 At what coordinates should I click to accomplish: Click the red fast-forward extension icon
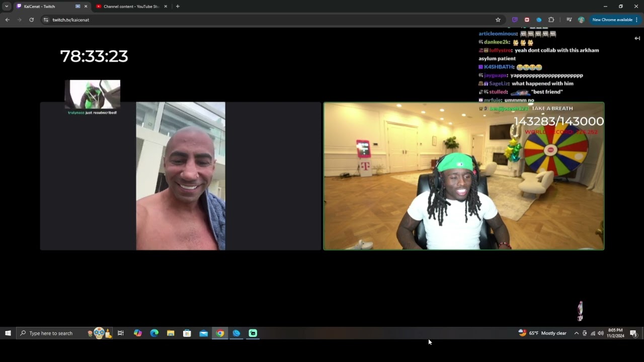coord(527,20)
